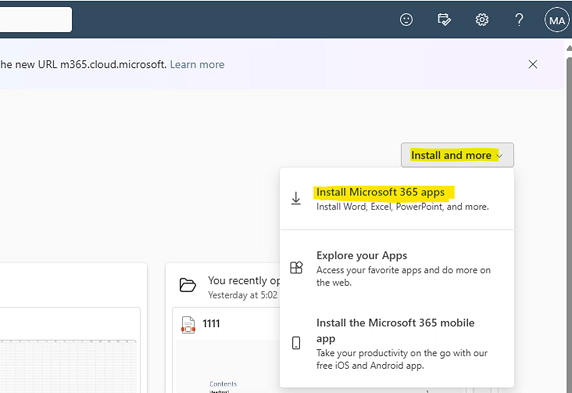
Task: Click 'Yesterday at 5:02' timestamp text
Action: pyautogui.click(x=243, y=295)
